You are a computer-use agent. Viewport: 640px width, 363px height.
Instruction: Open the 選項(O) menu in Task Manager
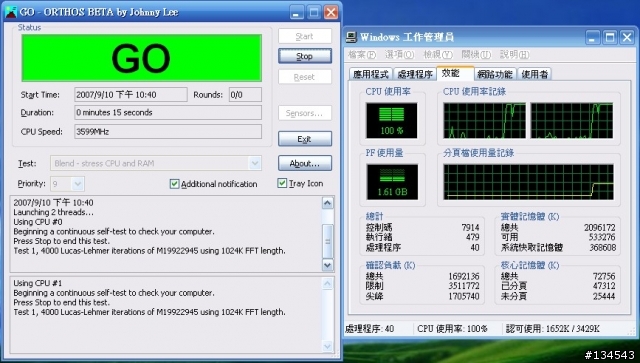[x=399, y=55]
